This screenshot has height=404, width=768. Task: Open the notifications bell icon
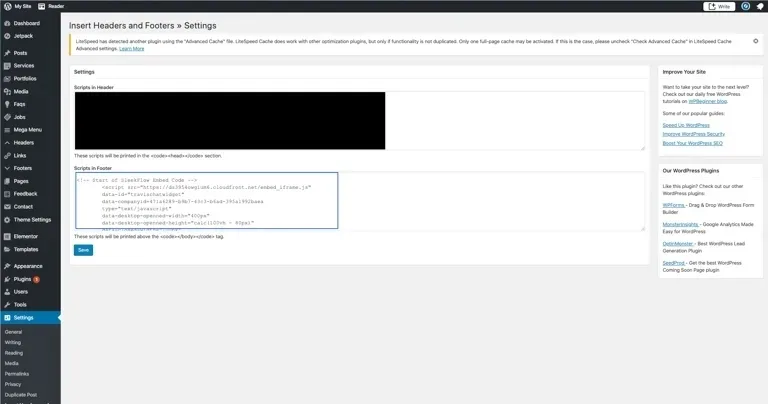760,6
